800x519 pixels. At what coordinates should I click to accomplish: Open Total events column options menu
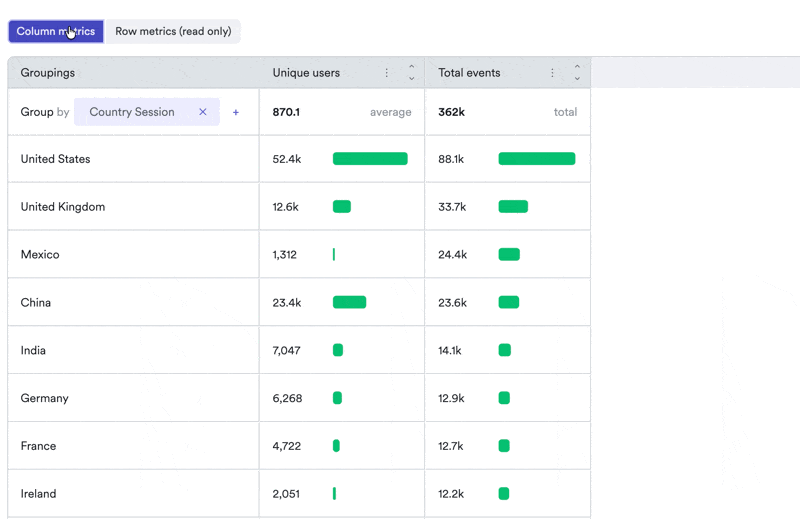pos(552,73)
